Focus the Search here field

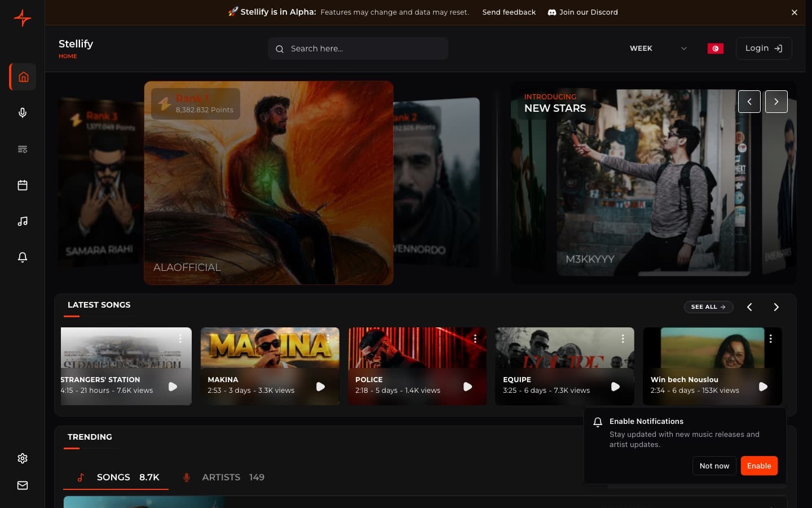point(358,49)
